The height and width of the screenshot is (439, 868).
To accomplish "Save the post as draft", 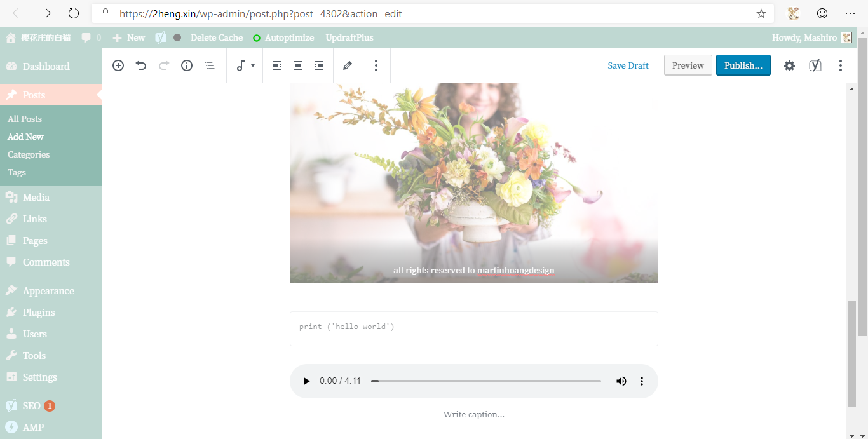I will (628, 65).
